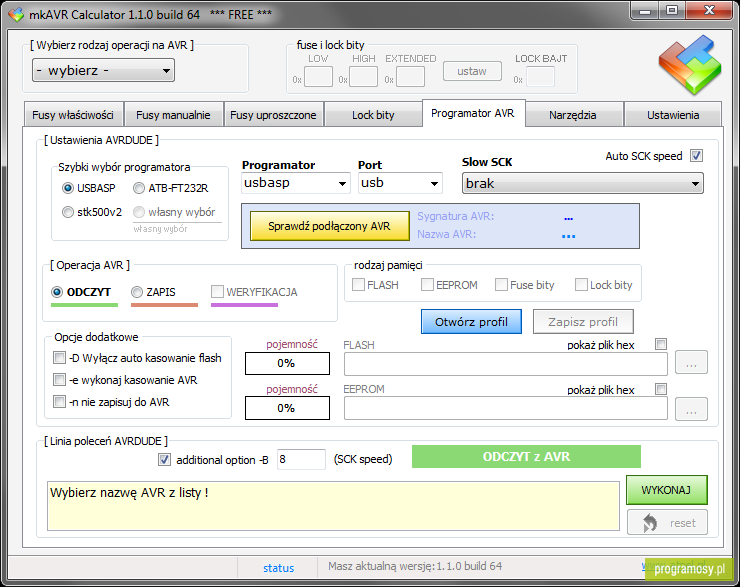
Task: Check the FLASH memory type box
Action: click(358, 285)
